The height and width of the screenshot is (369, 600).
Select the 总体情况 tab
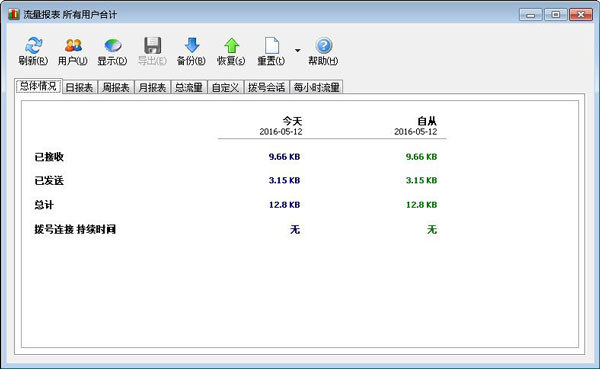pos(38,86)
